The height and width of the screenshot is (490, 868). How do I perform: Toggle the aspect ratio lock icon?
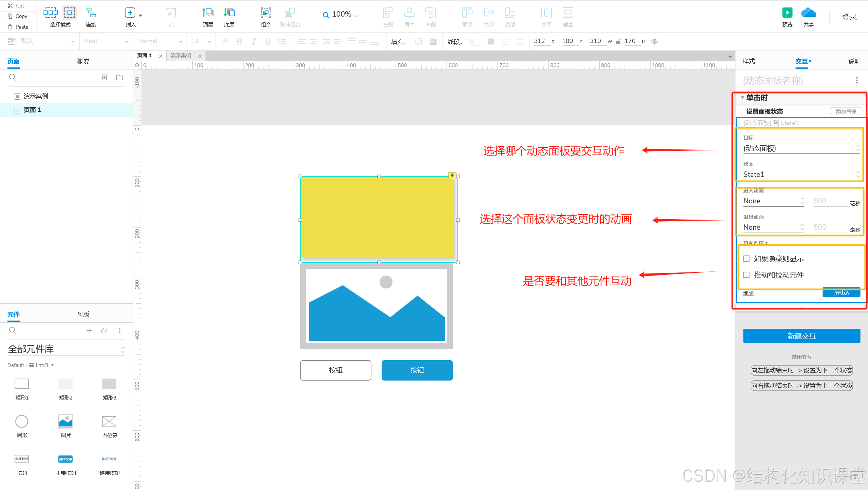618,41
